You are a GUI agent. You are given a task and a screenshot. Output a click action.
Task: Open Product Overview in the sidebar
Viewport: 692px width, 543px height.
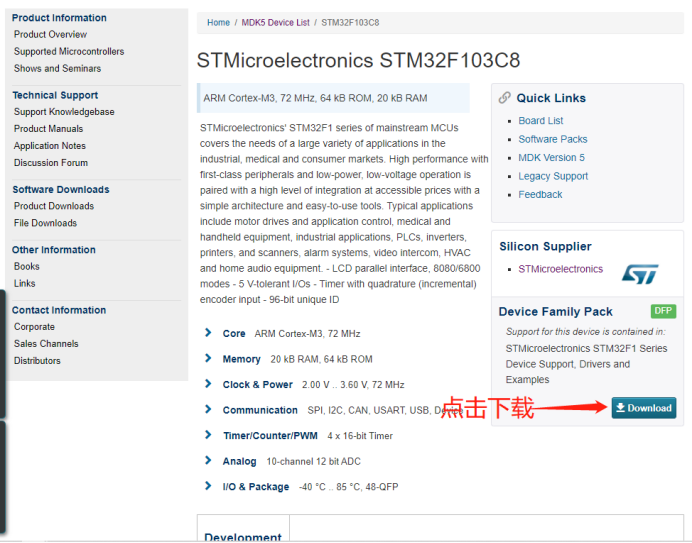pyautogui.click(x=50, y=34)
